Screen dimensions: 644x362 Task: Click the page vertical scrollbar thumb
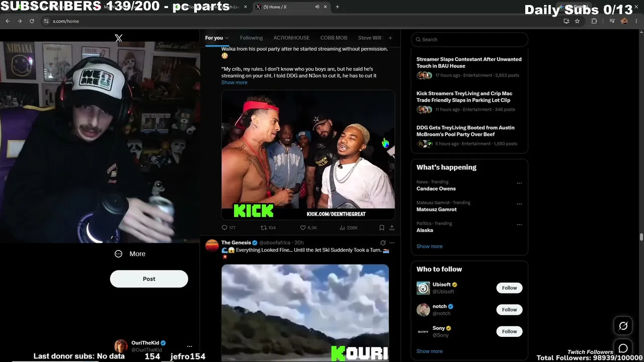[641, 237]
